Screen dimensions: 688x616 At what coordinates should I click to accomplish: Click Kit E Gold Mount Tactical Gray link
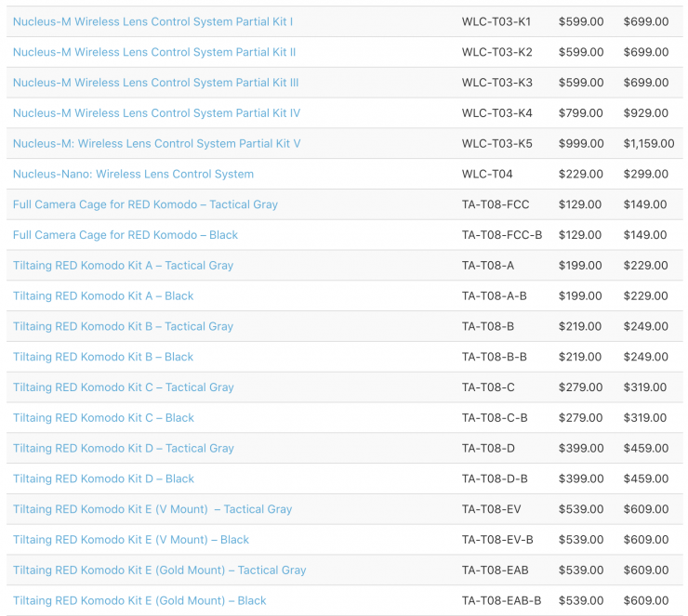point(159,570)
